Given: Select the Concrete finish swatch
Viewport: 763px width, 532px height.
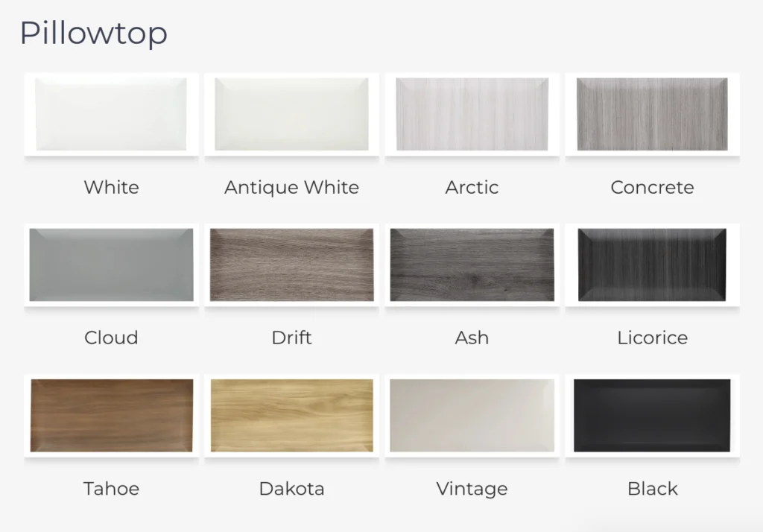Looking at the screenshot, I should [652, 115].
